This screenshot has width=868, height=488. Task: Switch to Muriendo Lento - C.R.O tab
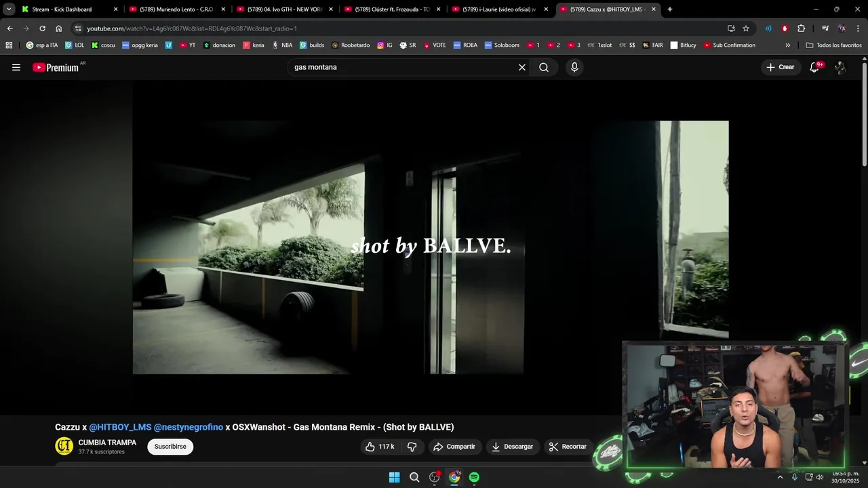pos(176,9)
